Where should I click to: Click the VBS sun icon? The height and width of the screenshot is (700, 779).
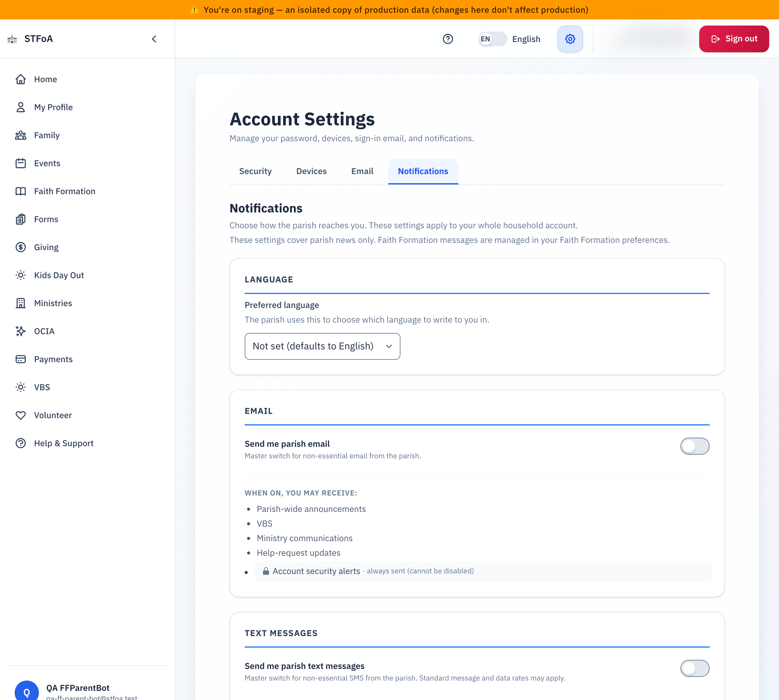click(21, 387)
